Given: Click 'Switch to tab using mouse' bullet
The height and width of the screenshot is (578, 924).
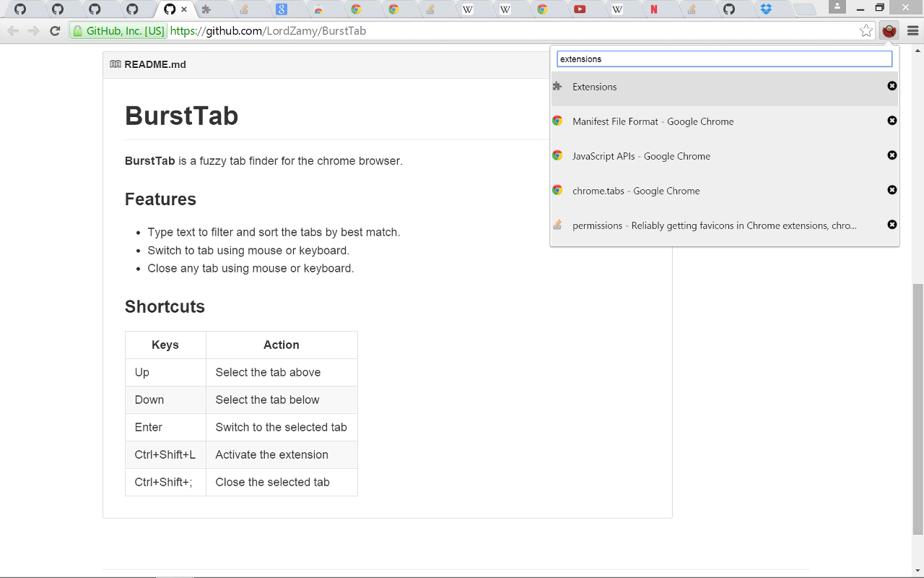Looking at the screenshot, I should pyautogui.click(x=248, y=250).
